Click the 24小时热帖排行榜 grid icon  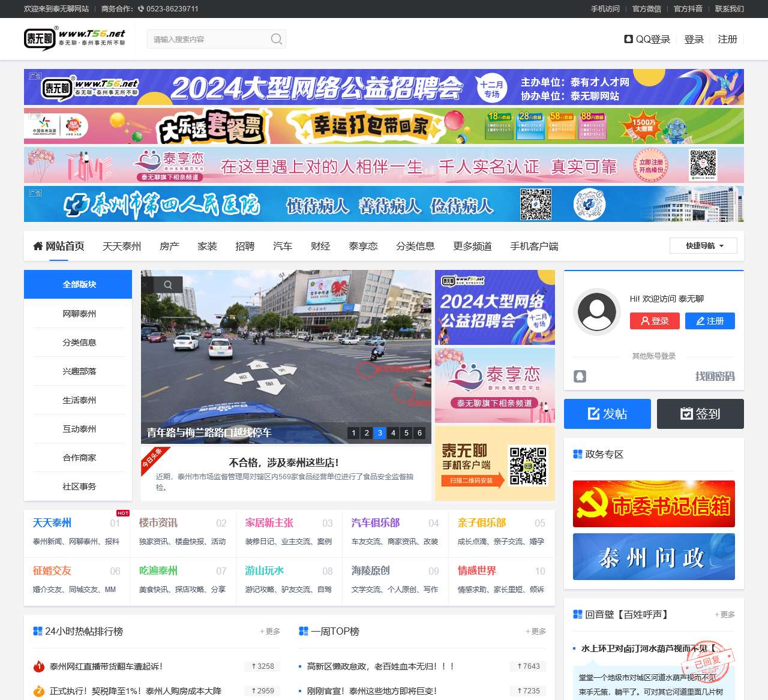pos(38,631)
